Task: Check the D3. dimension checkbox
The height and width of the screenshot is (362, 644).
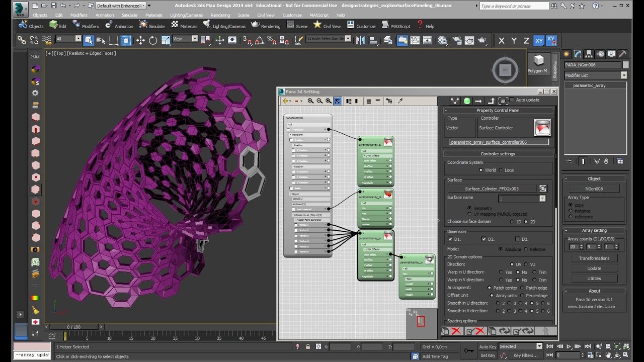Action: click(518, 239)
